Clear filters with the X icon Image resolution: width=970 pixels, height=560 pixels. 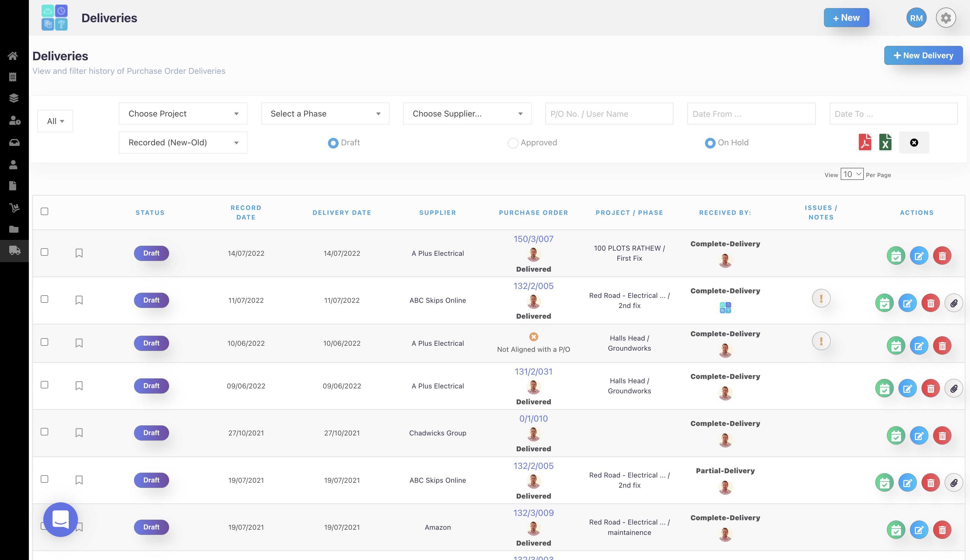pyautogui.click(x=914, y=143)
